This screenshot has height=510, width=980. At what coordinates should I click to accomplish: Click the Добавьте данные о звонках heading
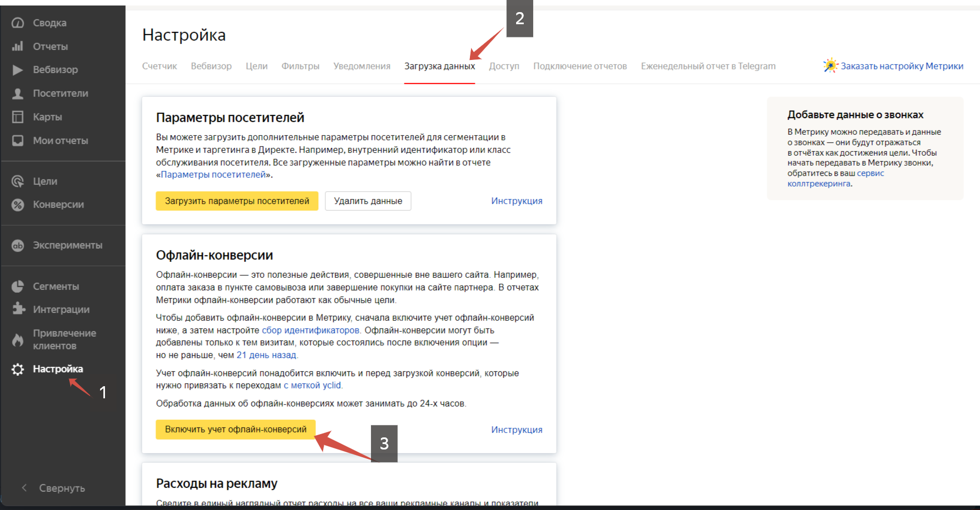tap(855, 114)
